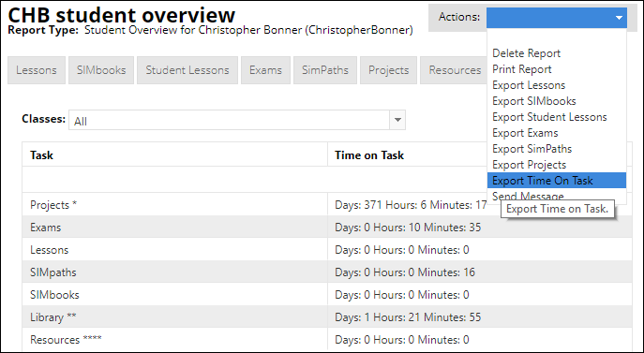Select the SIMpaths task cell
Screen dimensions: 644x353
coord(175,272)
